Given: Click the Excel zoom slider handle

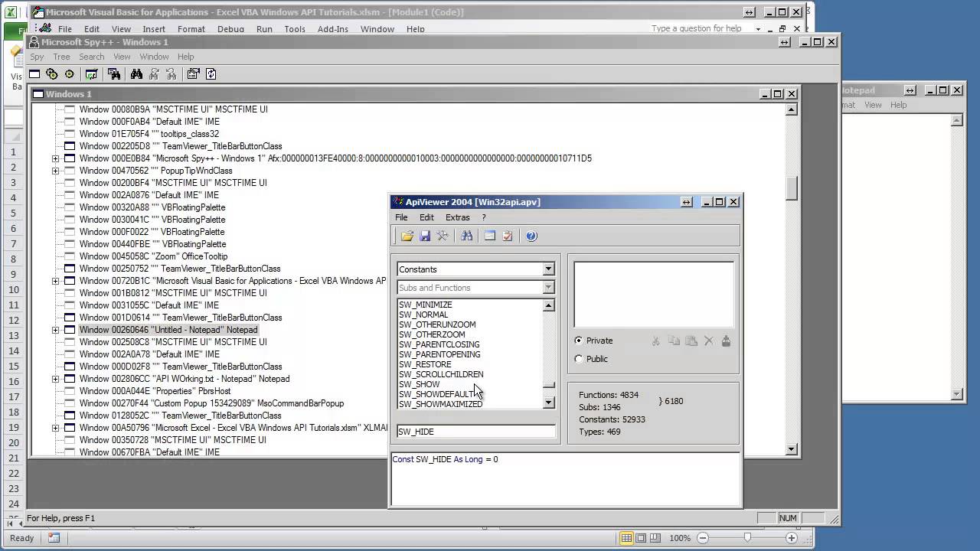Looking at the screenshot, I should (747, 538).
